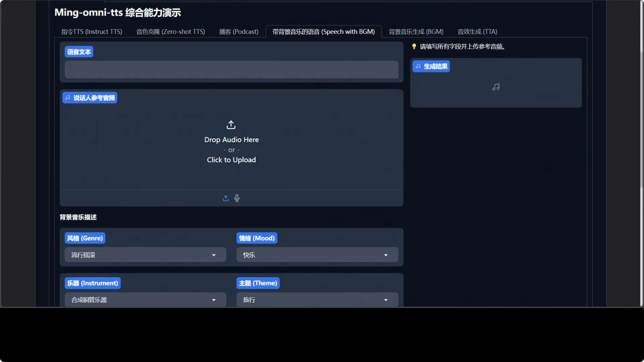Viewport: 644px width, 362px height.
Task: Switch to the 音色克隆 (Zero-shot TTS) tab
Action: coord(171,31)
